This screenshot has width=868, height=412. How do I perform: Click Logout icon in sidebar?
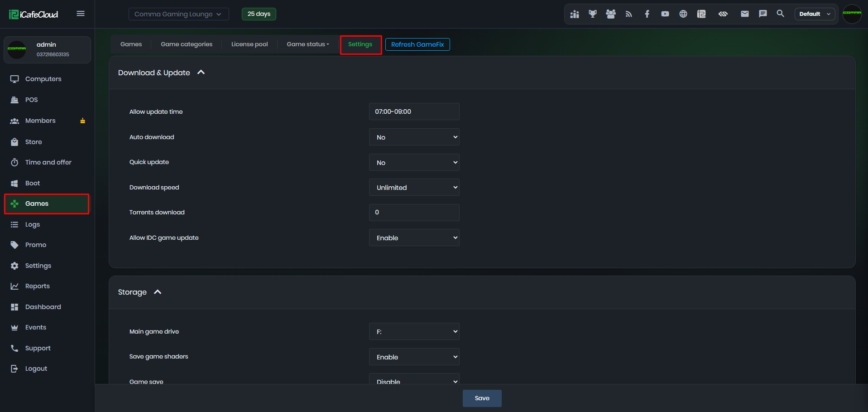[x=14, y=368]
